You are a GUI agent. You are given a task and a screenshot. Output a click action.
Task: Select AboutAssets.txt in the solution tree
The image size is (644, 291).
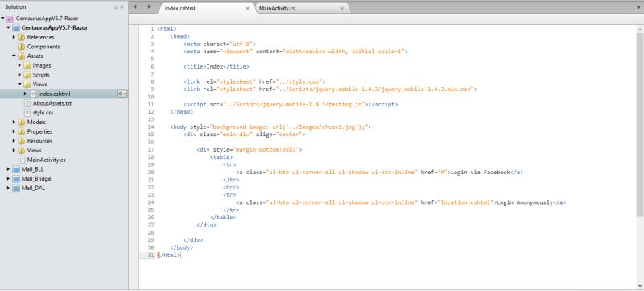coord(52,103)
